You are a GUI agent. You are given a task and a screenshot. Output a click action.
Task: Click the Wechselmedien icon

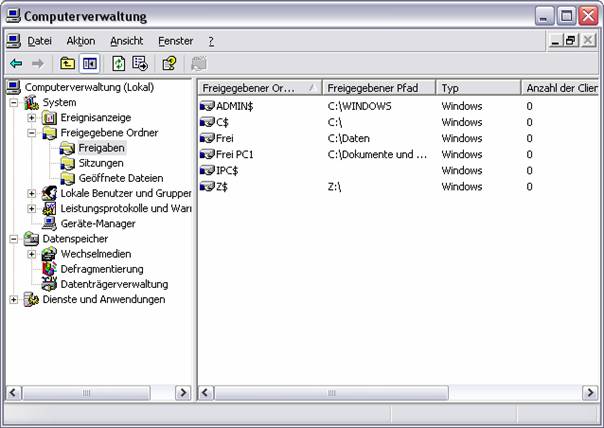click(49, 254)
